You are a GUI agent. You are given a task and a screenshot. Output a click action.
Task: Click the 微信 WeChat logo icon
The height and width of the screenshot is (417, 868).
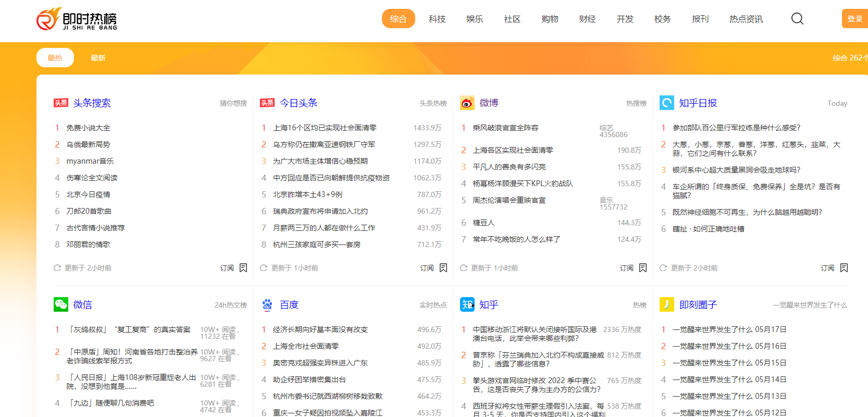click(61, 304)
